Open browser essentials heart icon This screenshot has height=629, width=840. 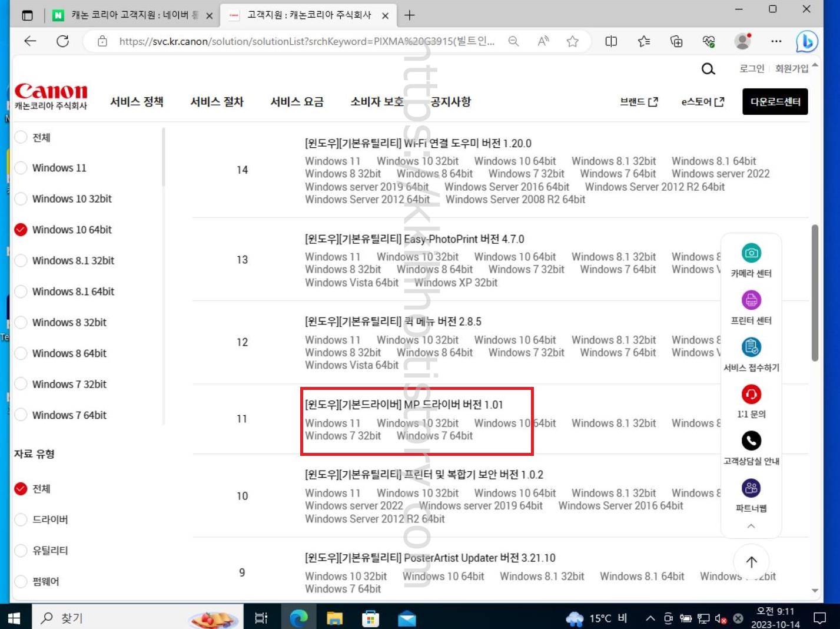tap(709, 41)
